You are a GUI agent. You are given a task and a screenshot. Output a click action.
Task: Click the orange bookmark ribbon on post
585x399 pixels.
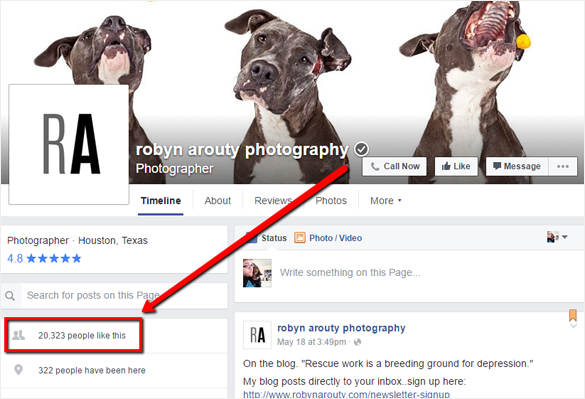point(573,315)
